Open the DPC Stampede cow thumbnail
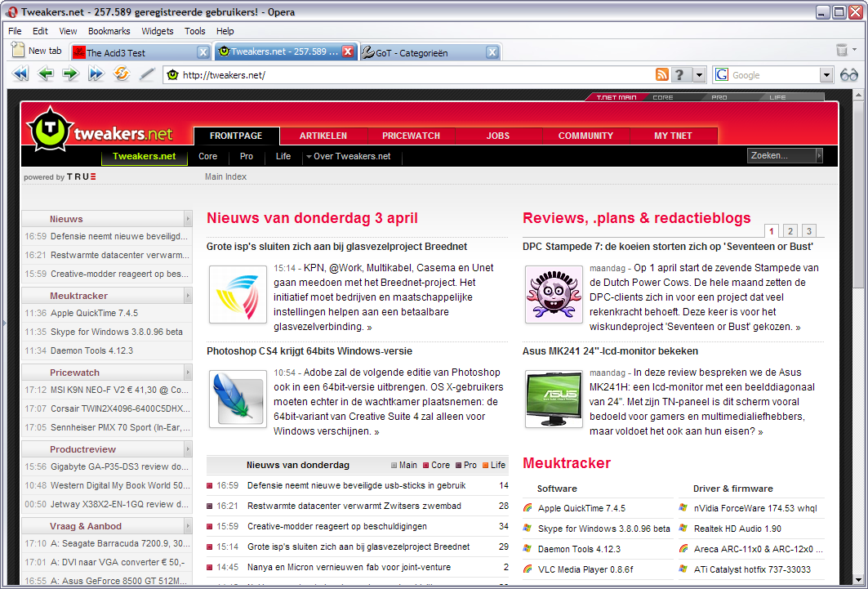 [x=554, y=294]
